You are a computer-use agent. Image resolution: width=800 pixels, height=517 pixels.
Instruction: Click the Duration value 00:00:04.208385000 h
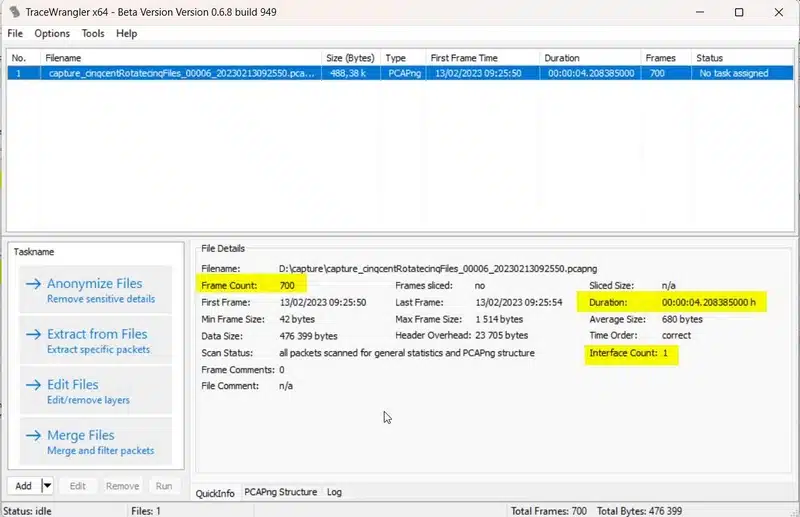click(x=709, y=302)
